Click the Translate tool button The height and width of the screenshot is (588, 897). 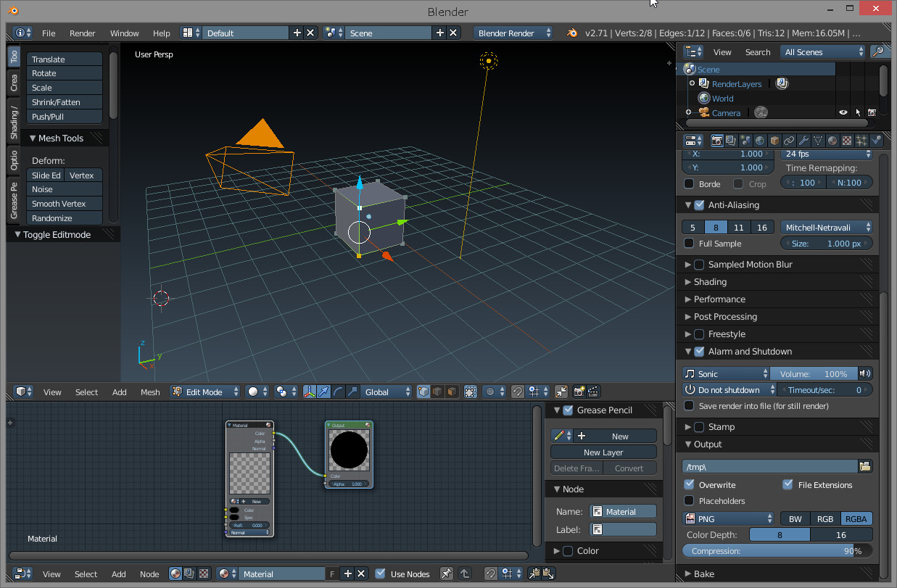tap(65, 59)
